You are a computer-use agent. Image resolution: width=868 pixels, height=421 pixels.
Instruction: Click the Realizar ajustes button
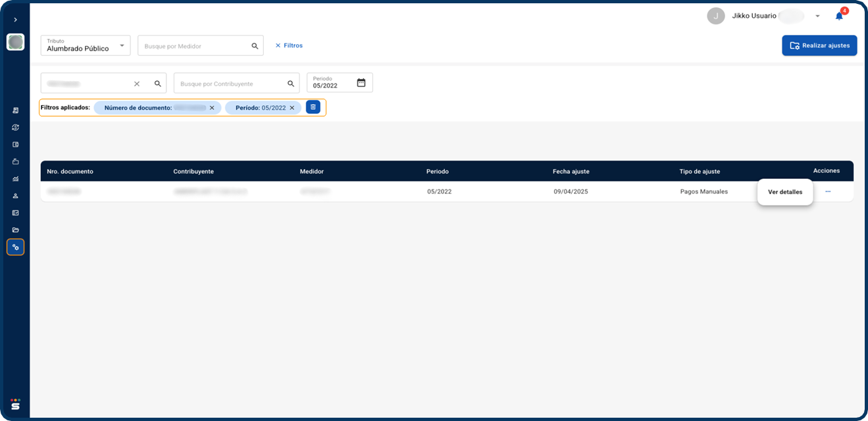819,45
